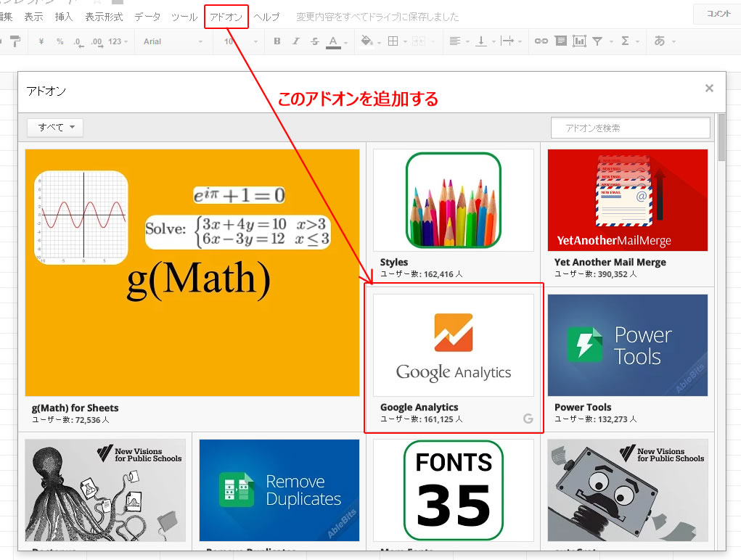Image resolution: width=741 pixels, height=560 pixels.
Task: Open the ツール menu
Action: [184, 17]
